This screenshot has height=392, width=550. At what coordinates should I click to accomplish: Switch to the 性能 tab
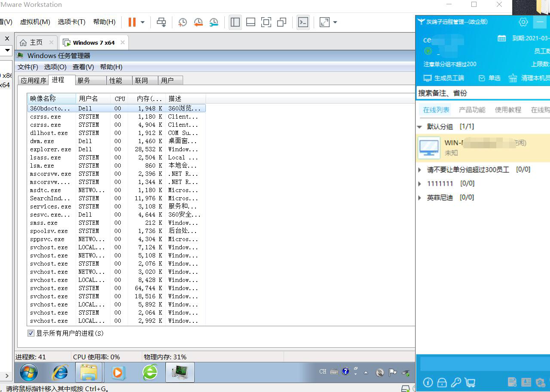(x=116, y=80)
